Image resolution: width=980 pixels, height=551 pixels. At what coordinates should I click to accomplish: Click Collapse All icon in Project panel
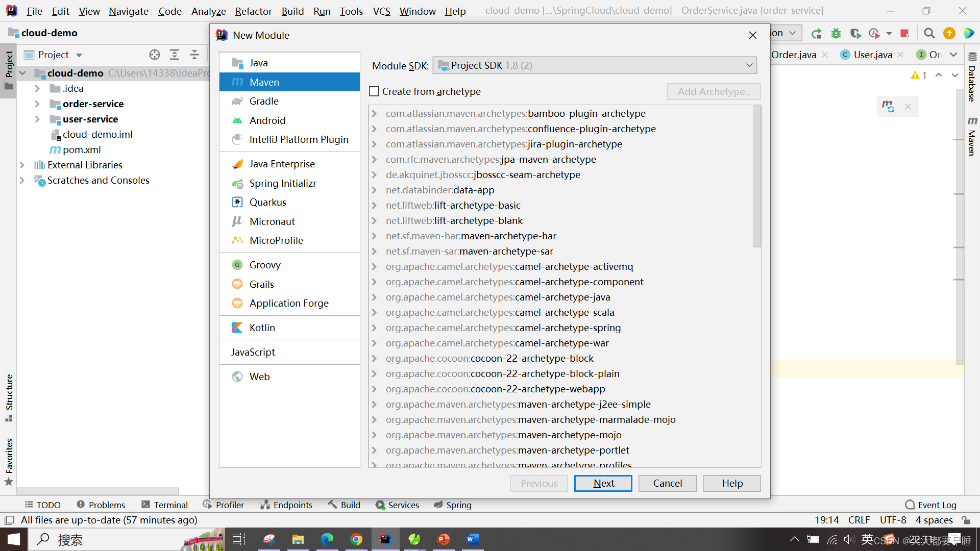coord(194,55)
